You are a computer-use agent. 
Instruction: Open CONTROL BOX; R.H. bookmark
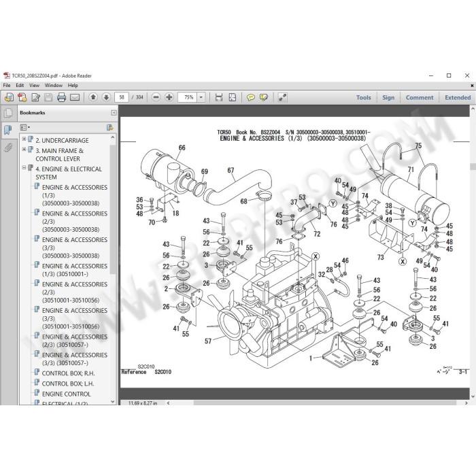tap(68, 373)
